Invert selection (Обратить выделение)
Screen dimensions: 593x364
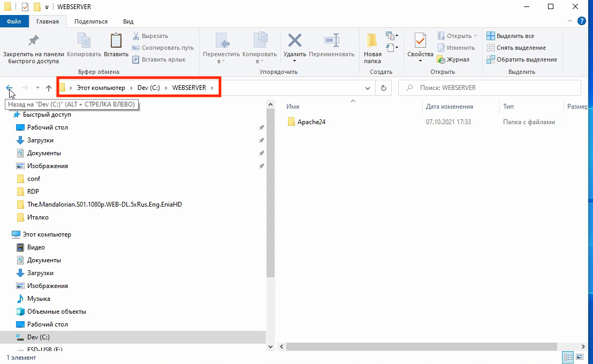pyautogui.click(x=521, y=59)
